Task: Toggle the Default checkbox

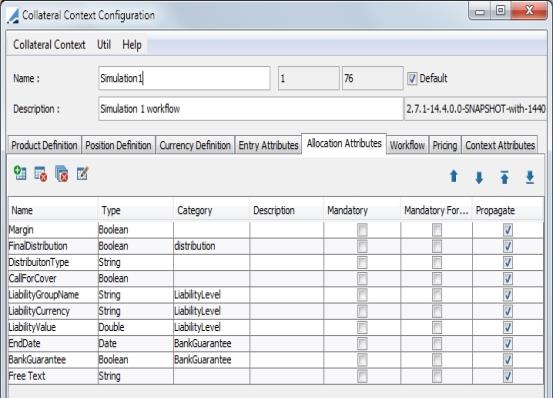Action: pyautogui.click(x=412, y=78)
